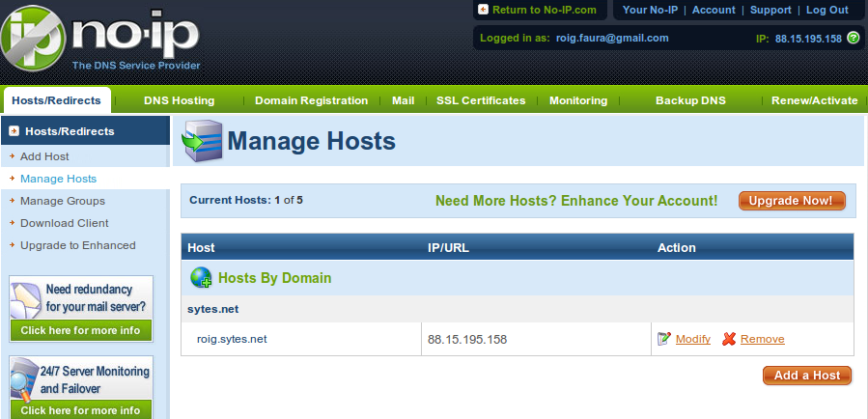The image size is (868, 419).
Task: Click the logged-in email roig.faura@gmail.com
Action: coord(612,39)
